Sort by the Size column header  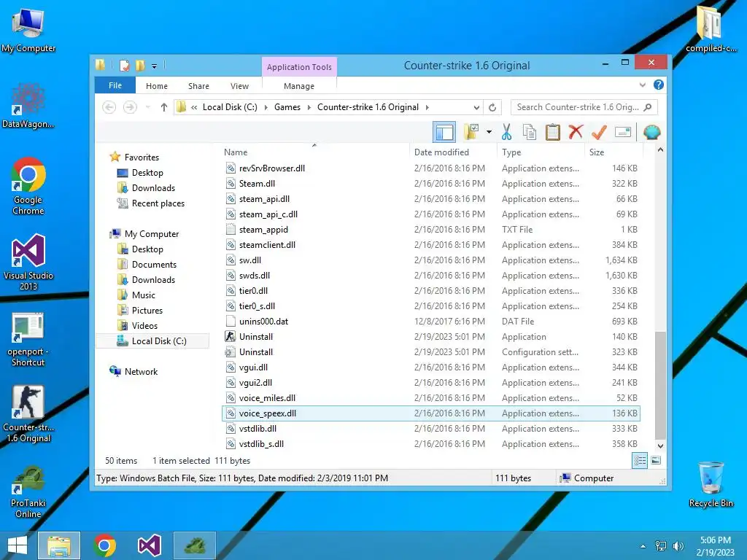(x=614, y=152)
